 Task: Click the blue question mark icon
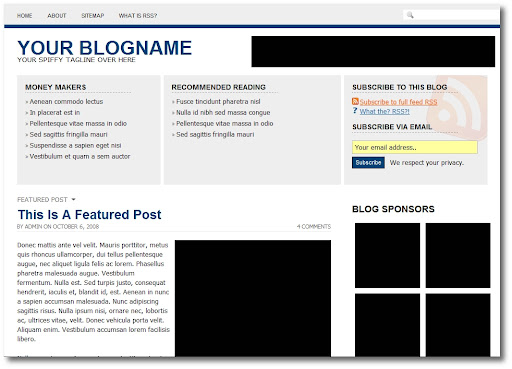coord(355,111)
